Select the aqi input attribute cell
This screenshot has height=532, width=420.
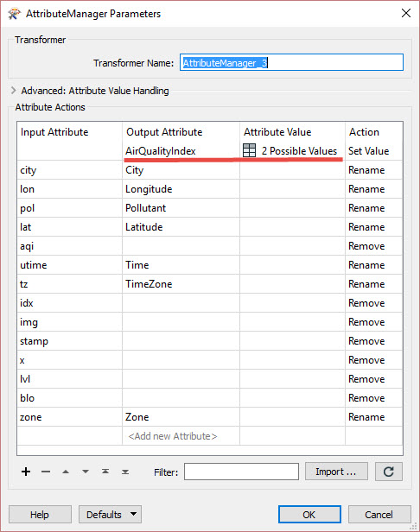click(x=70, y=245)
